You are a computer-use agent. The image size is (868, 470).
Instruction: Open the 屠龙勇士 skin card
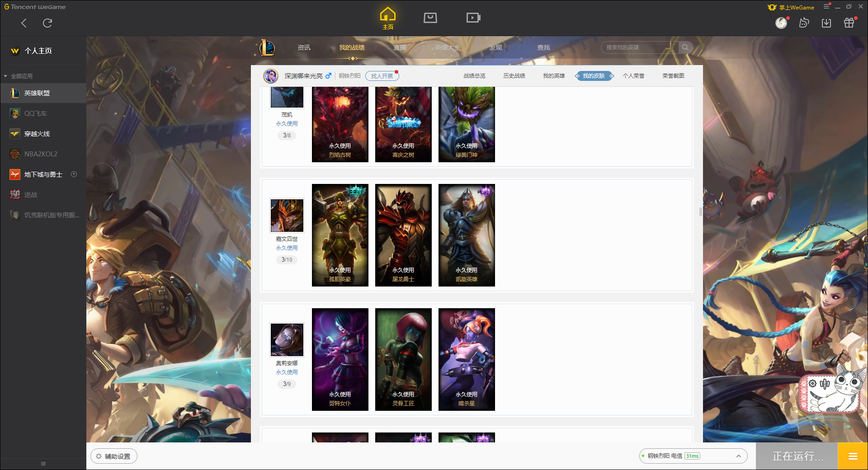point(403,235)
